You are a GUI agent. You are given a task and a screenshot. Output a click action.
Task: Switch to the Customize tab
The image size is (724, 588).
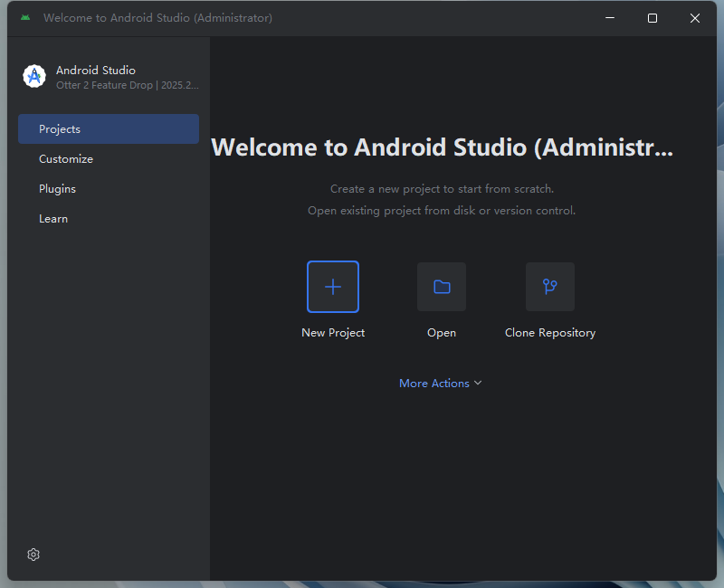[x=109, y=159]
